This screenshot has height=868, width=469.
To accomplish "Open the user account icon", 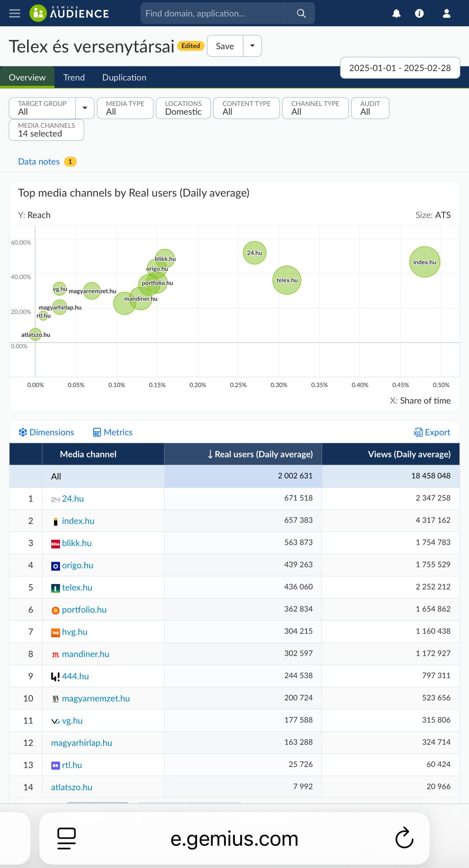I will pos(446,14).
